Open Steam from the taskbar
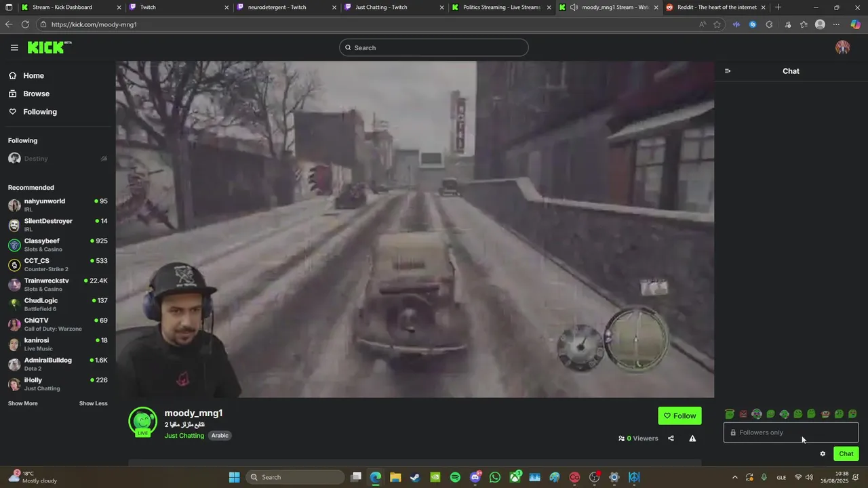The height and width of the screenshot is (488, 868). pyautogui.click(x=415, y=477)
